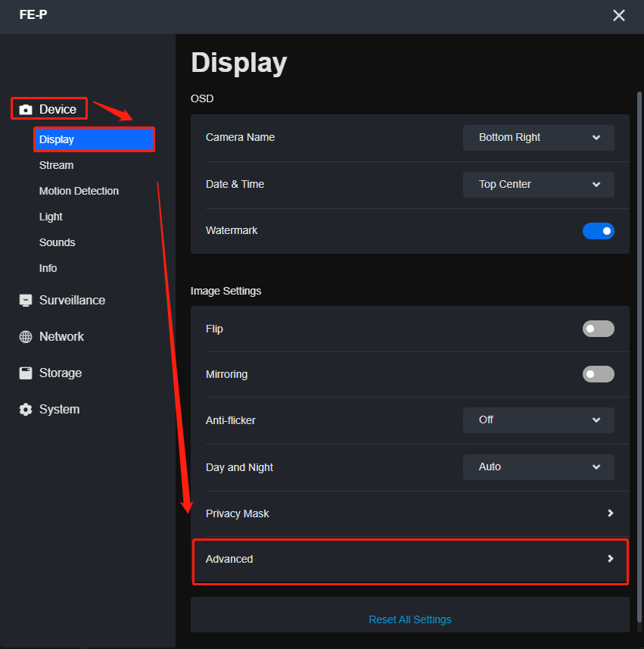Open the Sounds settings page
Viewport: 644px width, 649px height.
tap(57, 242)
